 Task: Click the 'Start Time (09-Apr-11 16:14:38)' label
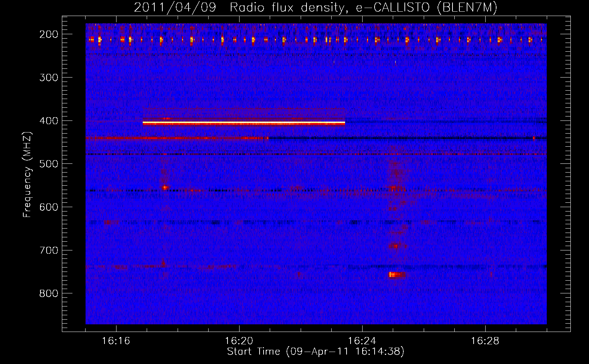(316, 352)
